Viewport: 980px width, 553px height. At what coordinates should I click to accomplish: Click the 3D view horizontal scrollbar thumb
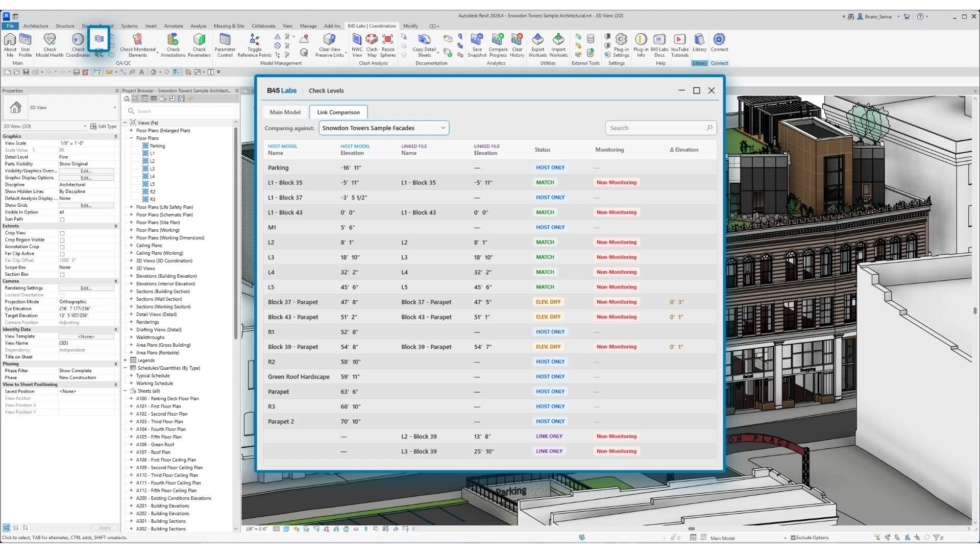691,529
